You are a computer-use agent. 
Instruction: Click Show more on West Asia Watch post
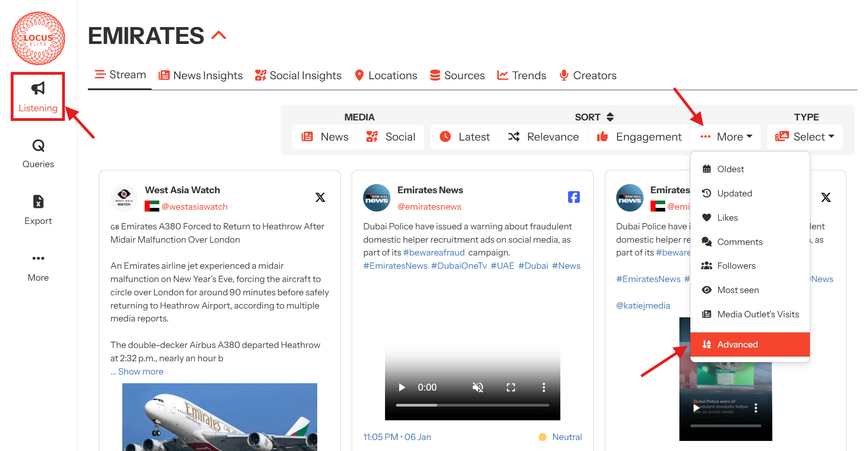point(140,371)
